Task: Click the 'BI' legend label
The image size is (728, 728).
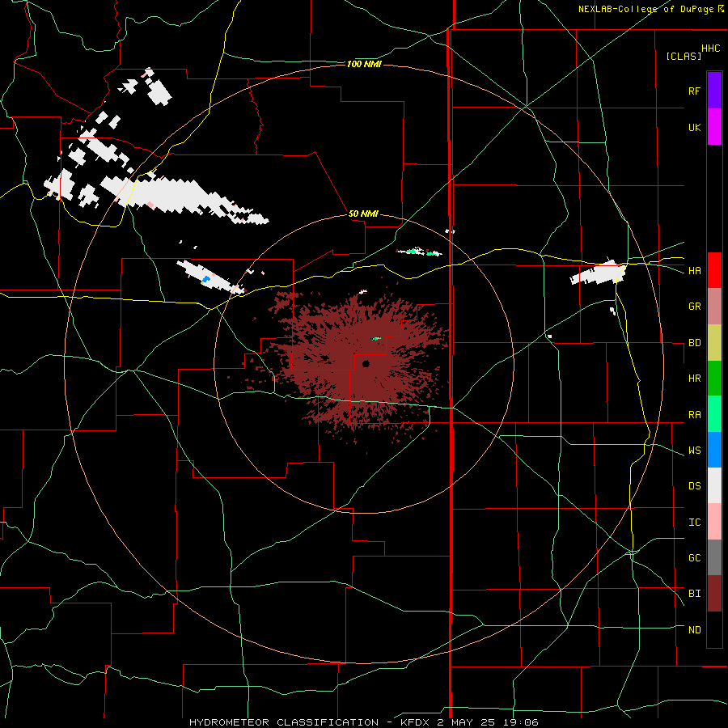Action: click(694, 594)
